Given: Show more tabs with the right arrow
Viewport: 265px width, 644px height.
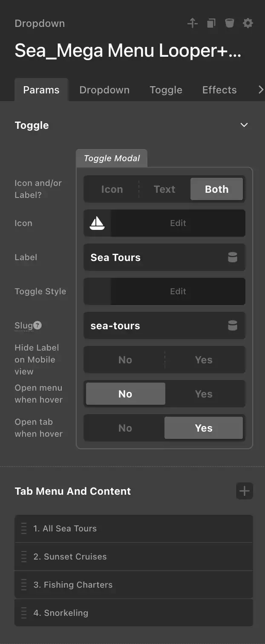Looking at the screenshot, I should [x=261, y=90].
